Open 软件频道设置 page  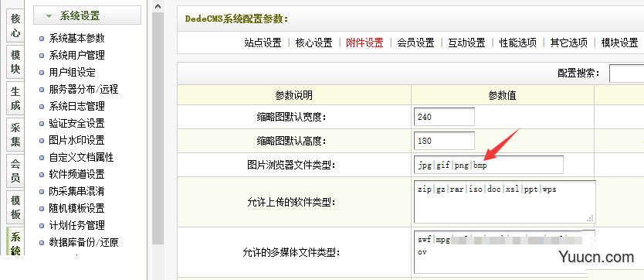(x=76, y=174)
